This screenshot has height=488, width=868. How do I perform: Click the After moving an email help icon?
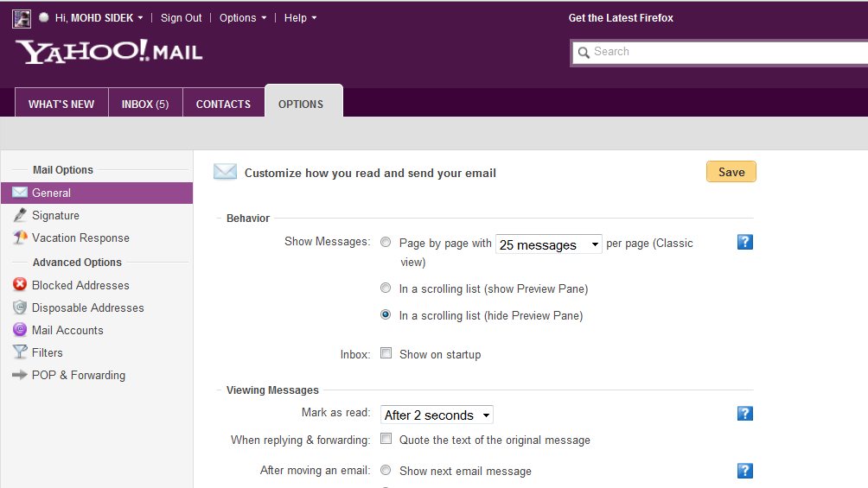click(745, 471)
